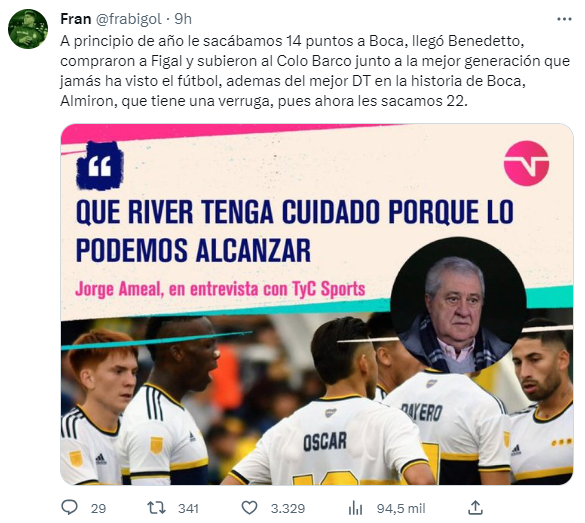Click the blue quotation mark graphic

(x=100, y=166)
